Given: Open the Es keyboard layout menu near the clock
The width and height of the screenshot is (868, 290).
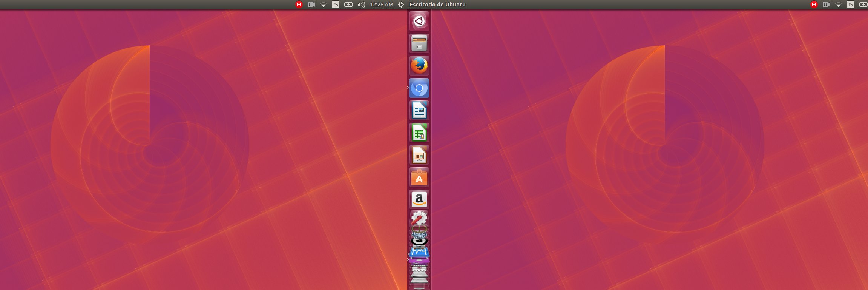Looking at the screenshot, I should coord(335,5).
